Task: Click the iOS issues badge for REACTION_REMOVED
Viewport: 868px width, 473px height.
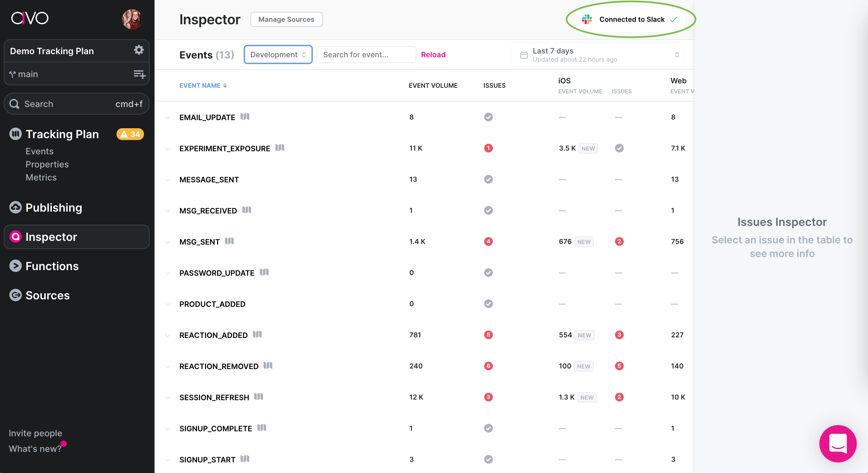Action: click(619, 366)
